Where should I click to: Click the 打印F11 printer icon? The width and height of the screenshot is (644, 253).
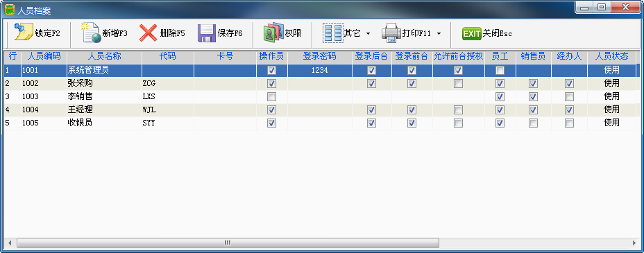pyautogui.click(x=391, y=33)
